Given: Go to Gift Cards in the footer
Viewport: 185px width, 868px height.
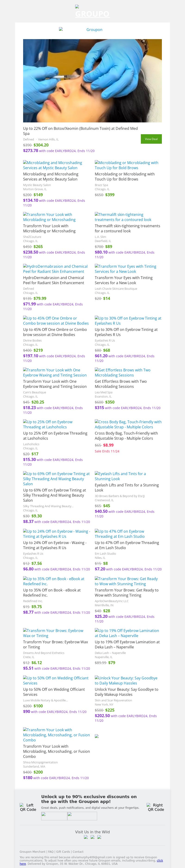Looking at the screenshot, I should point(63,852).
